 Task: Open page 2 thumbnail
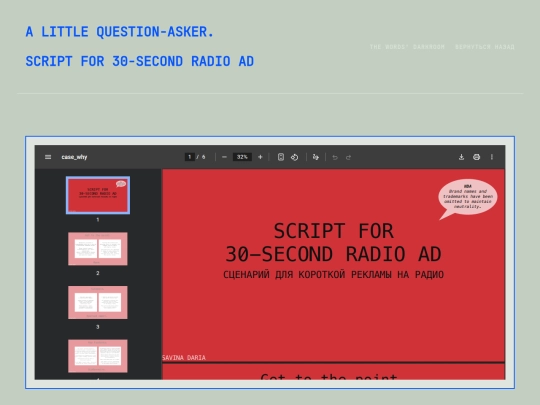point(98,249)
